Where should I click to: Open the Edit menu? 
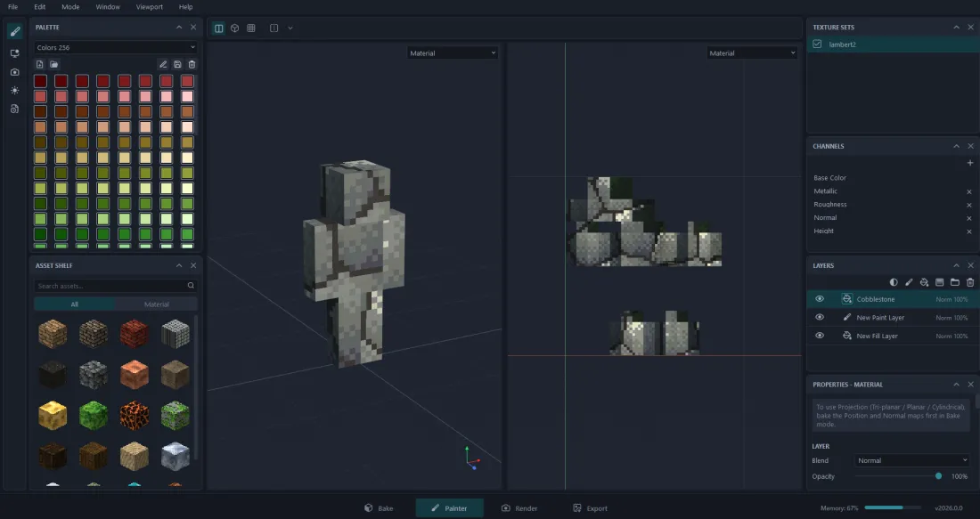click(39, 7)
